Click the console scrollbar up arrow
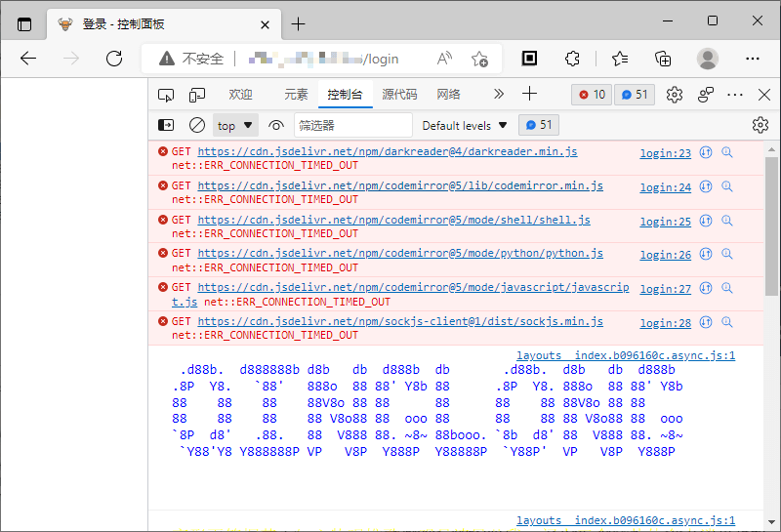This screenshot has height=532, width=781. (x=771, y=149)
